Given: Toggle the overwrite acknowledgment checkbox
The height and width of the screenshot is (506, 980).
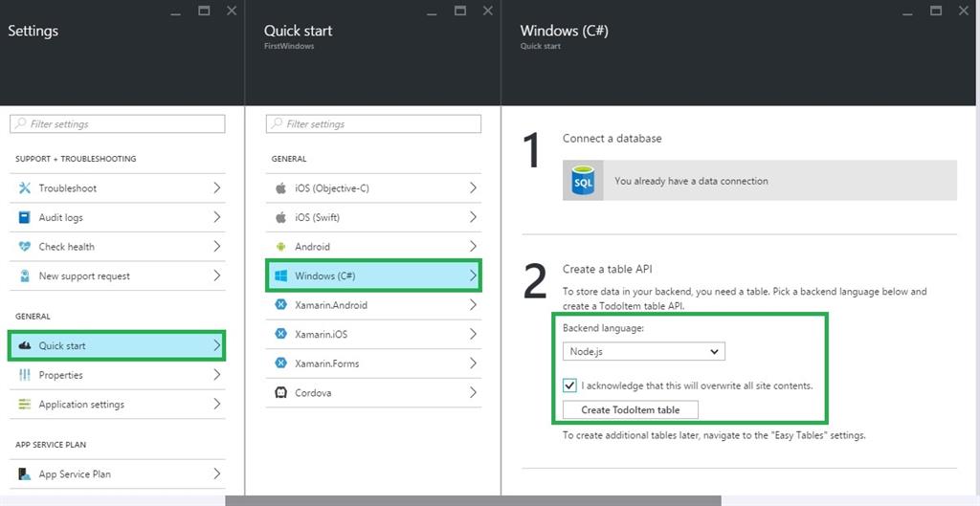Looking at the screenshot, I should (x=570, y=386).
